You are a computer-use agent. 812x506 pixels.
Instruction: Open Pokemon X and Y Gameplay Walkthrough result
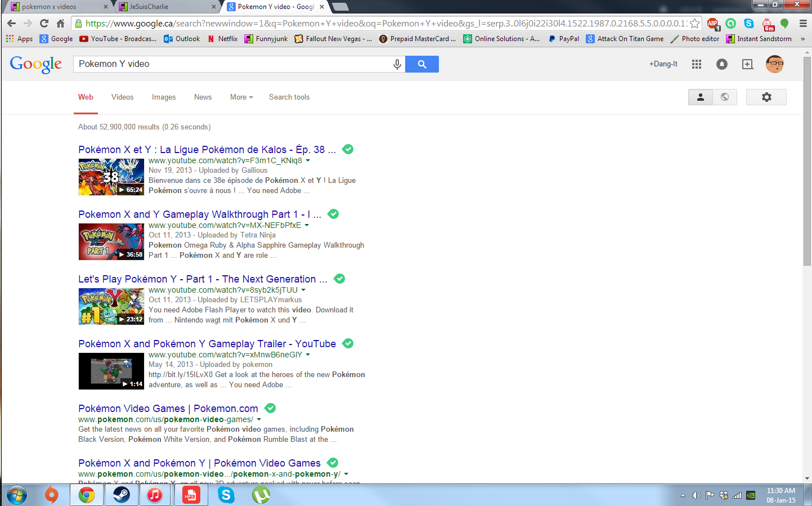click(200, 214)
